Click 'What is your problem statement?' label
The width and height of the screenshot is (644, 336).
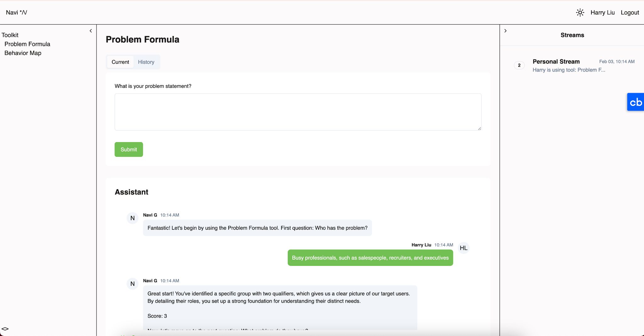[x=153, y=86]
